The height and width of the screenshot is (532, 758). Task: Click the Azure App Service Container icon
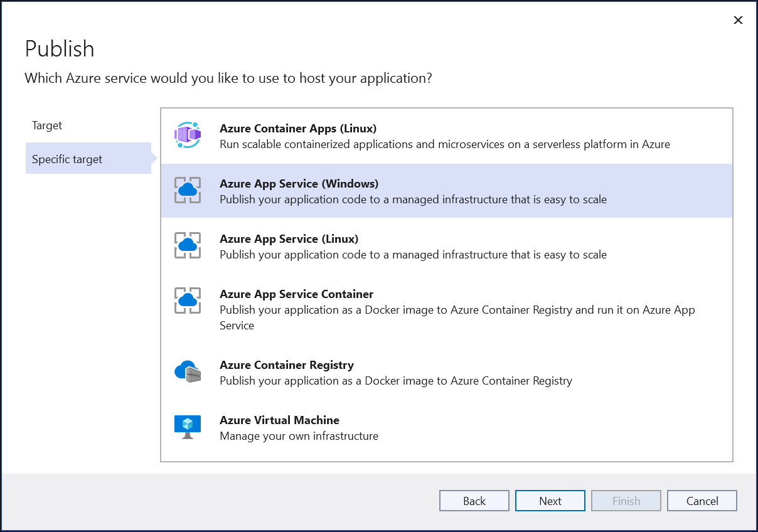coord(187,301)
